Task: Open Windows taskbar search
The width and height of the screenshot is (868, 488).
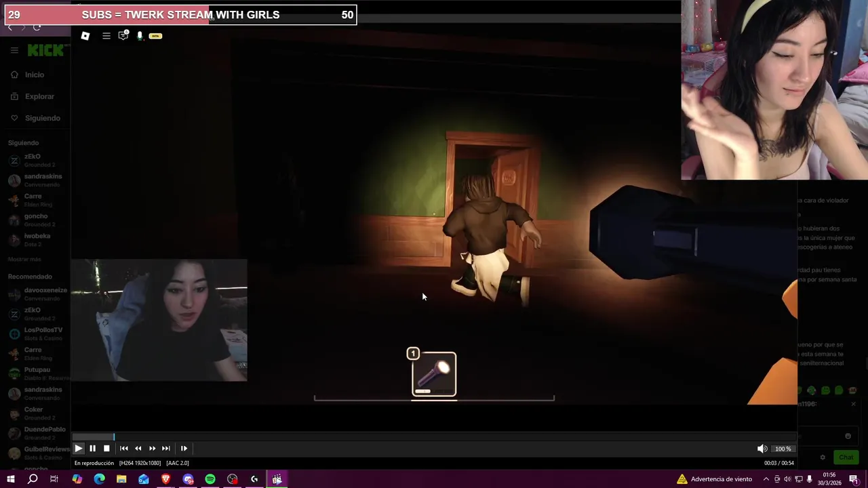Action: (33, 479)
